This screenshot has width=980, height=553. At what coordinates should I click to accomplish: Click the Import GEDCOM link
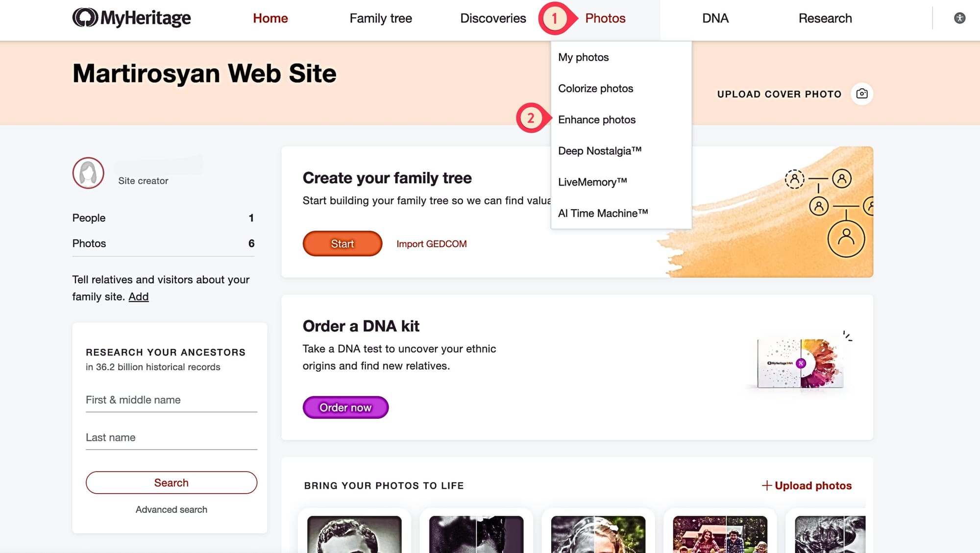tap(431, 244)
